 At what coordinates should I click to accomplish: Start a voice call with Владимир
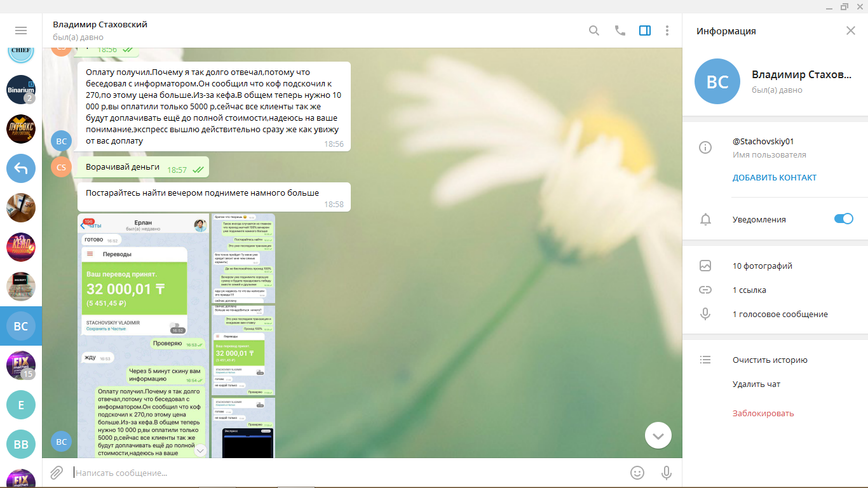pyautogui.click(x=620, y=30)
